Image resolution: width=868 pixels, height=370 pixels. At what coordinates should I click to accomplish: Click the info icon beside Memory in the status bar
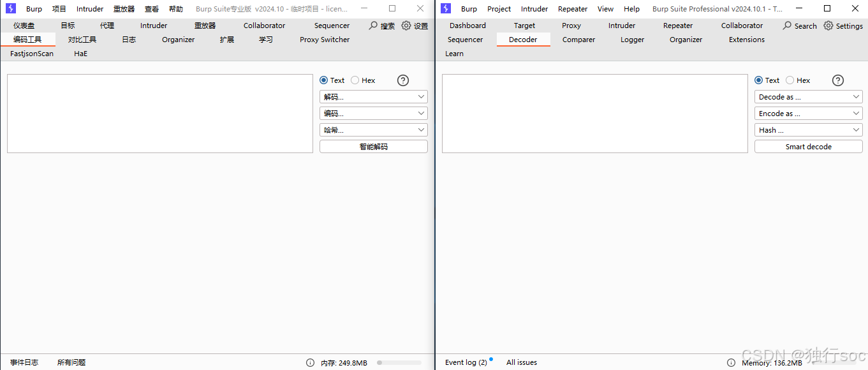[731, 362]
